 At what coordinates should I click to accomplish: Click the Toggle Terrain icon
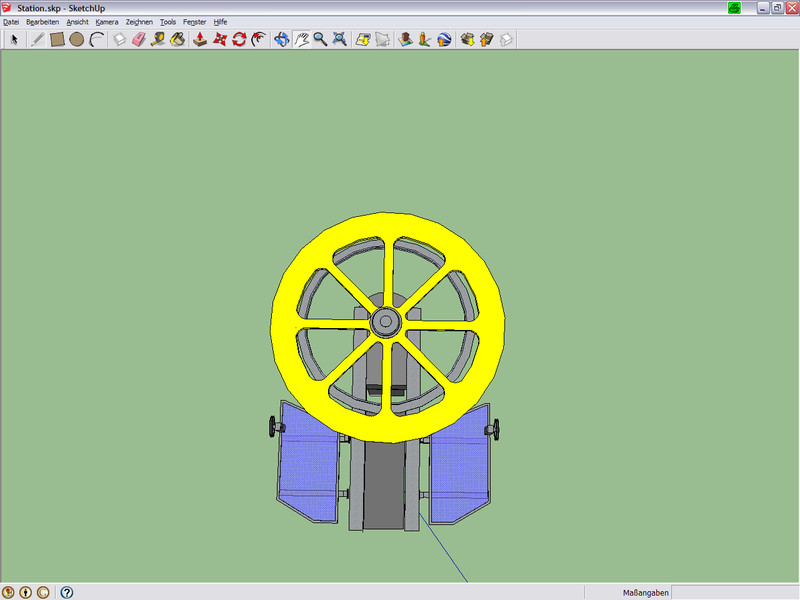382,39
